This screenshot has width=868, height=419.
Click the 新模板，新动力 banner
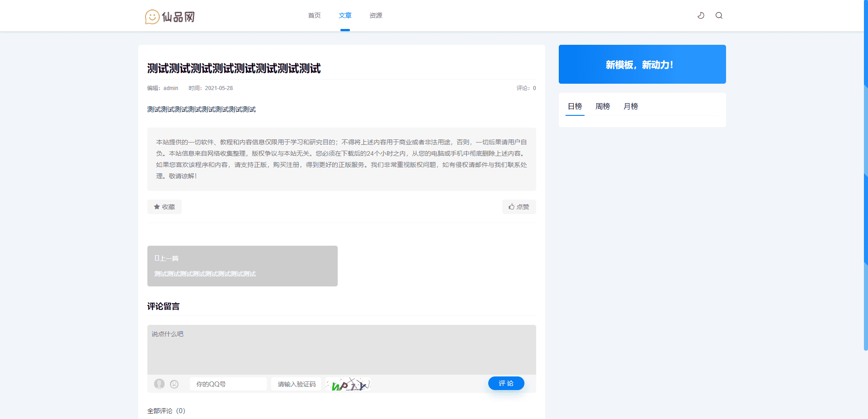[x=642, y=64]
